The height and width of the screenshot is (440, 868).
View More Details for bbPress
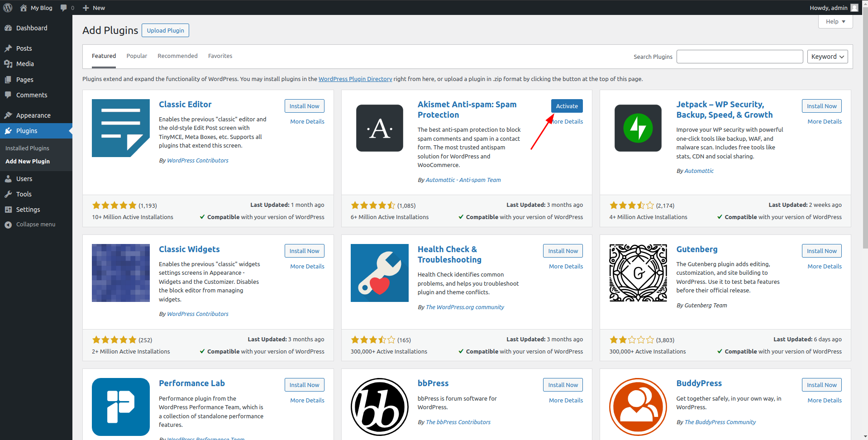coord(566,400)
